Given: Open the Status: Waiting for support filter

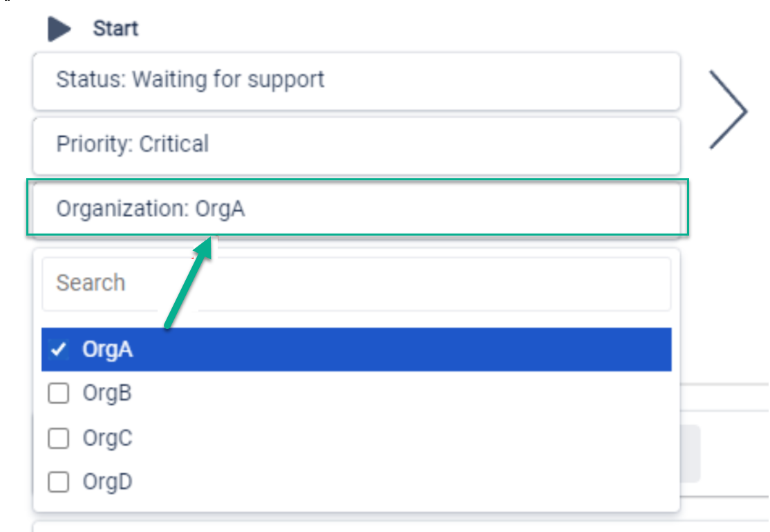Looking at the screenshot, I should pyautogui.click(x=356, y=80).
